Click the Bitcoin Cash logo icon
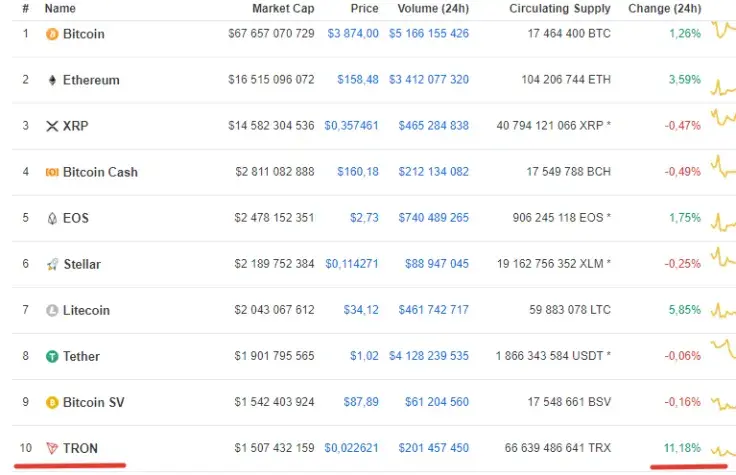The width and height of the screenshot is (736, 475). click(52, 172)
